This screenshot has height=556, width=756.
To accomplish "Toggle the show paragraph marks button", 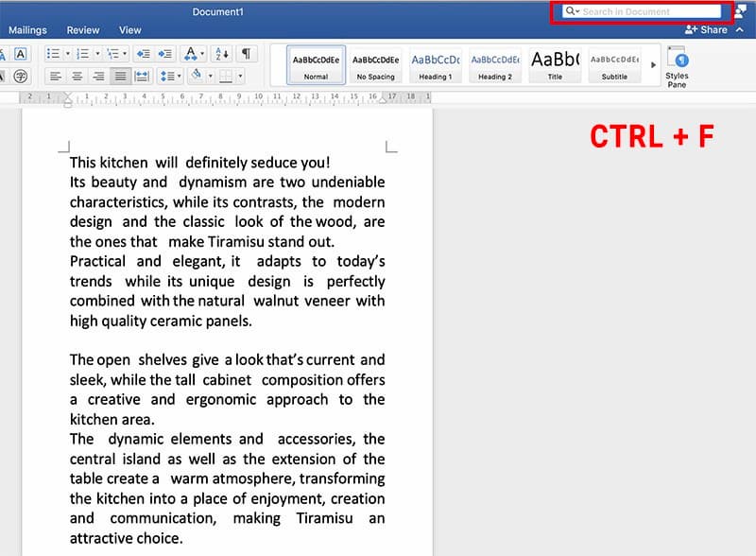I will pos(246,54).
